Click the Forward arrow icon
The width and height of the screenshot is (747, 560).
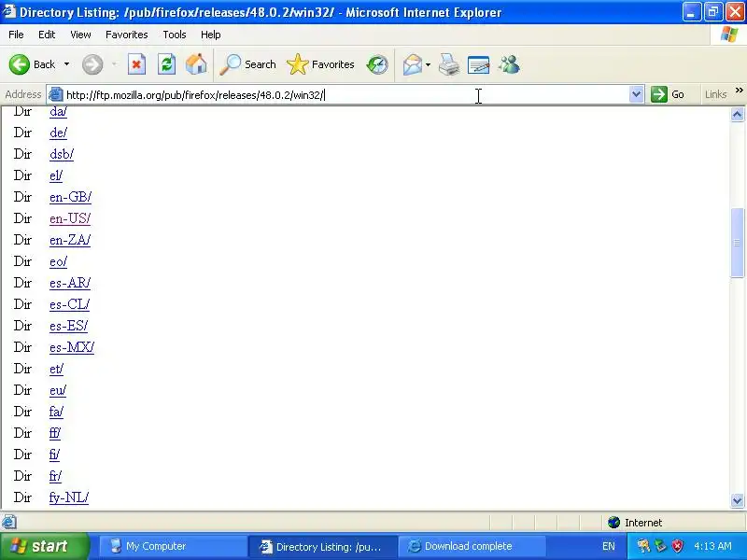point(92,64)
